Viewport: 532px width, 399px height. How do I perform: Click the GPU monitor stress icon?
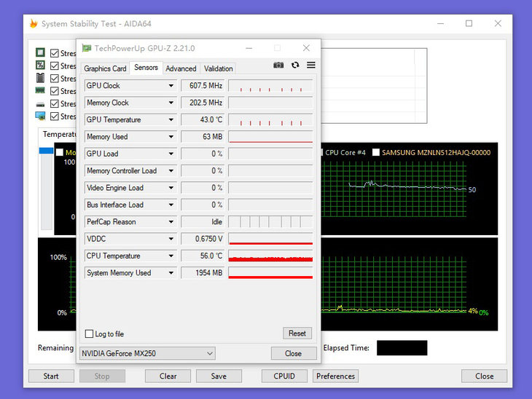(40, 116)
